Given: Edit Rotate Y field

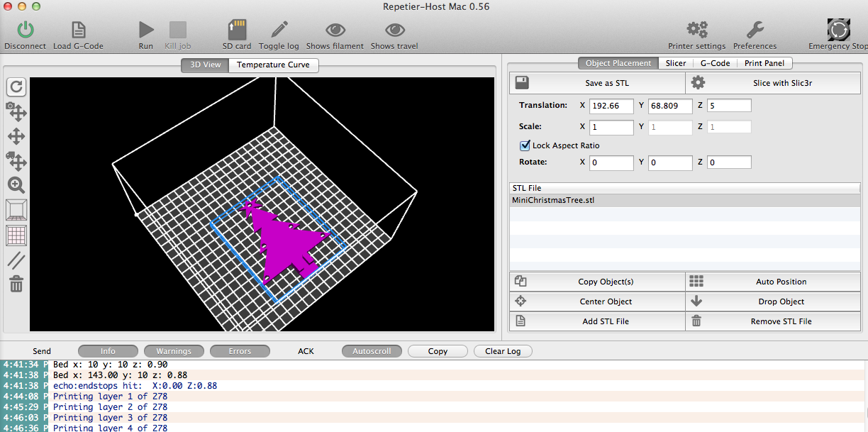Looking at the screenshot, I should (670, 162).
